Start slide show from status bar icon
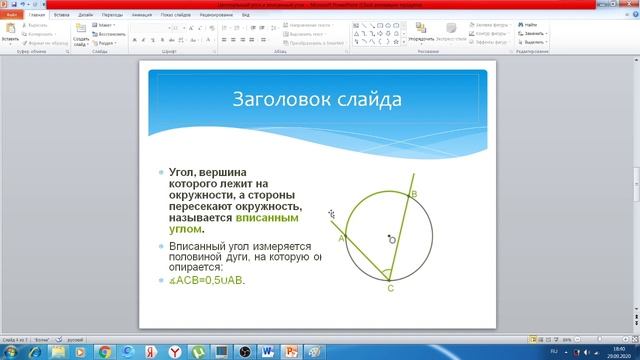Viewport: 640px width, 360px height. 556,340
